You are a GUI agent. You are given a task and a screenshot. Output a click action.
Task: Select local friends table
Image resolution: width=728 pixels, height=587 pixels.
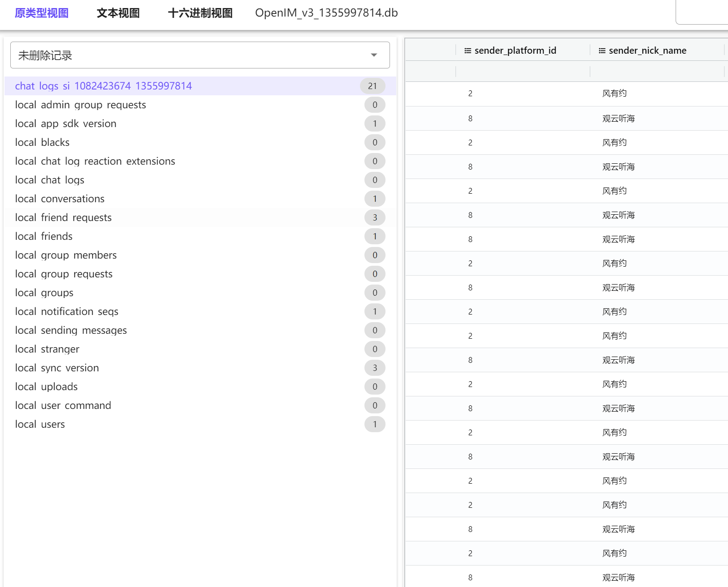click(200, 236)
